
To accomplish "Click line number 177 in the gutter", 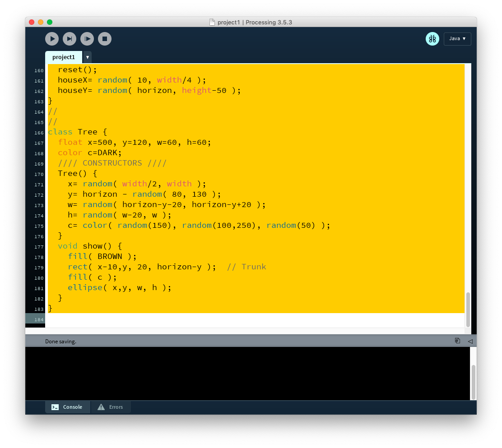I will pos(39,247).
